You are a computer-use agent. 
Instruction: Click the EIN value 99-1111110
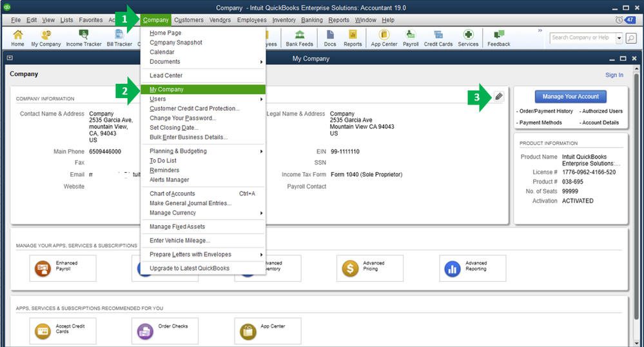pos(345,152)
